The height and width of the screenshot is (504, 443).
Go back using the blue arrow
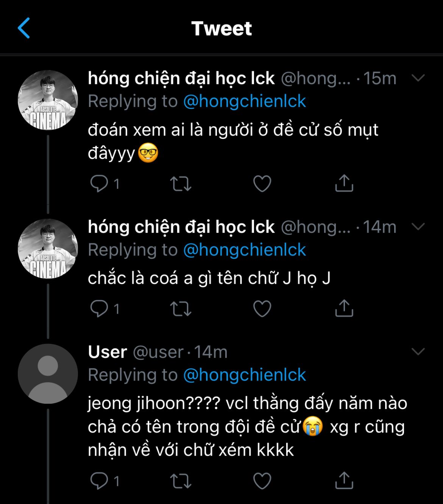point(24,28)
